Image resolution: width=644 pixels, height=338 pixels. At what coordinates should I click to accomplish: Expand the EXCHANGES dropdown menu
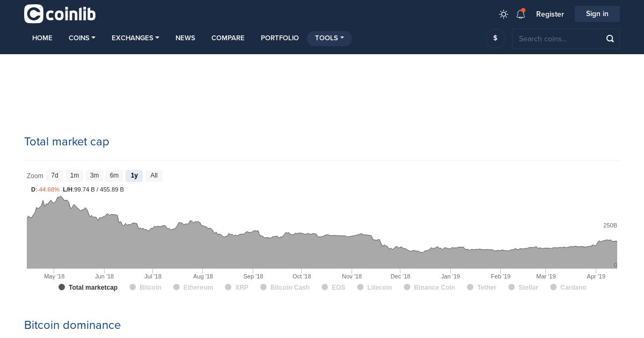tap(135, 38)
